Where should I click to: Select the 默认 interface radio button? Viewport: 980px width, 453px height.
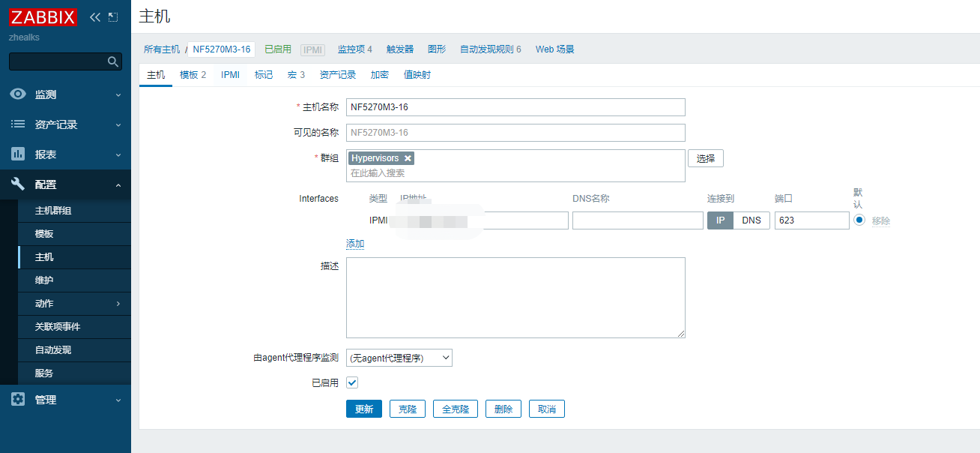tap(859, 220)
